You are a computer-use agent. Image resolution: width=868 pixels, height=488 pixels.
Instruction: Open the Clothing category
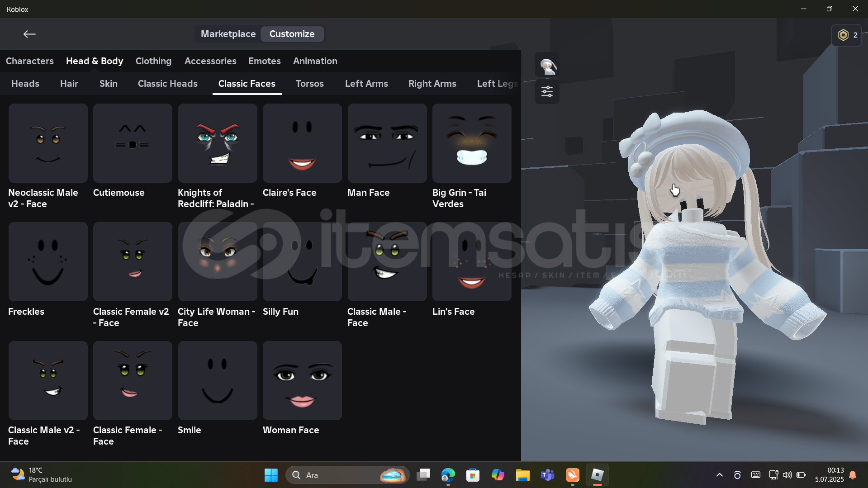tap(153, 61)
